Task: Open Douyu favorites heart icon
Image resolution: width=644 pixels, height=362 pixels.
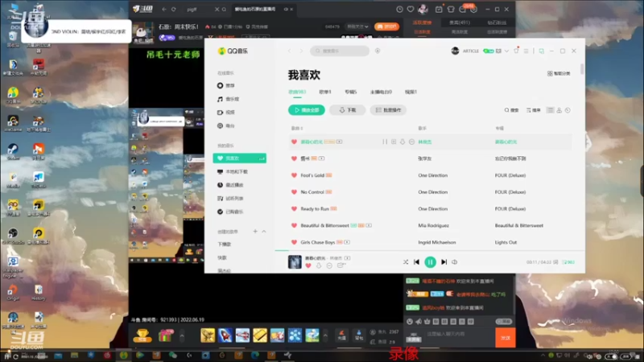Action: pyautogui.click(x=411, y=9)
